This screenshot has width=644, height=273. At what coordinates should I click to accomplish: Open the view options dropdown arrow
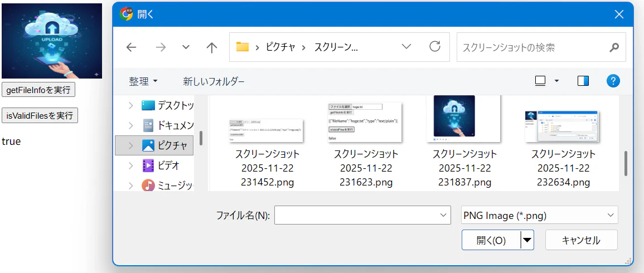(557, 81)
